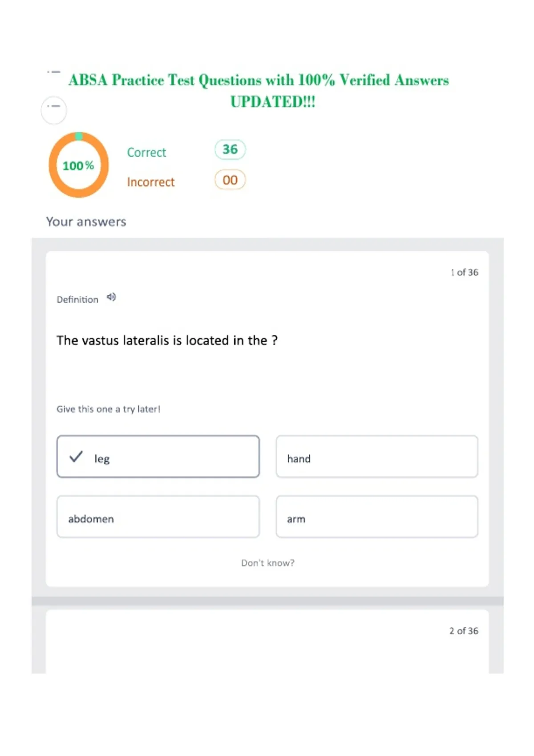Choose the 'abdomen' answer option
Viewport: 534px width, 756px height.
click(158, 517)
